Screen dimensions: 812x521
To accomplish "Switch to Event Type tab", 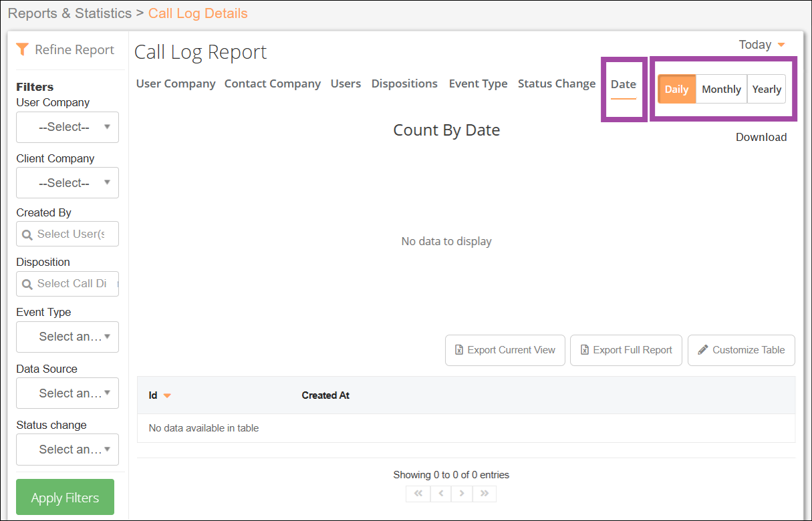I will [478, 83].
